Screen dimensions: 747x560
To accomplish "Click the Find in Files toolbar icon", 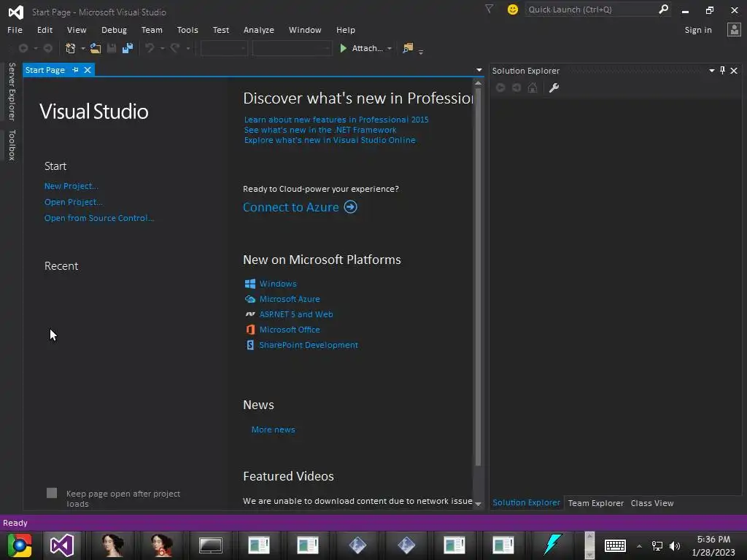I will click(408, 48).
